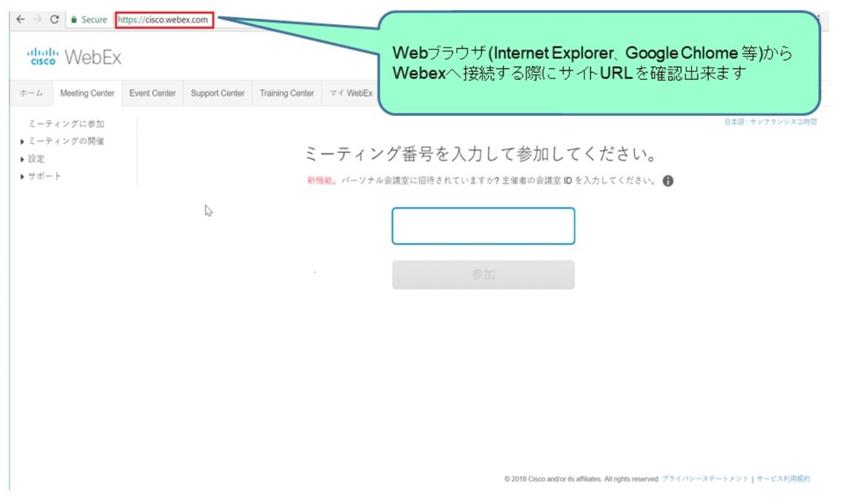Open the マイ WebEx tab
This screenshot has width=843, height=504.
pyautogui.click(x=351, y=93)
